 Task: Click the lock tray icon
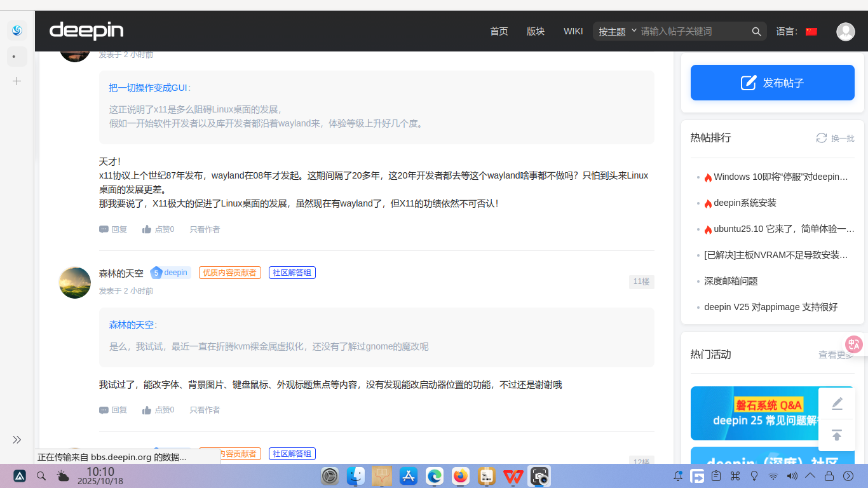tap(829, 476)
